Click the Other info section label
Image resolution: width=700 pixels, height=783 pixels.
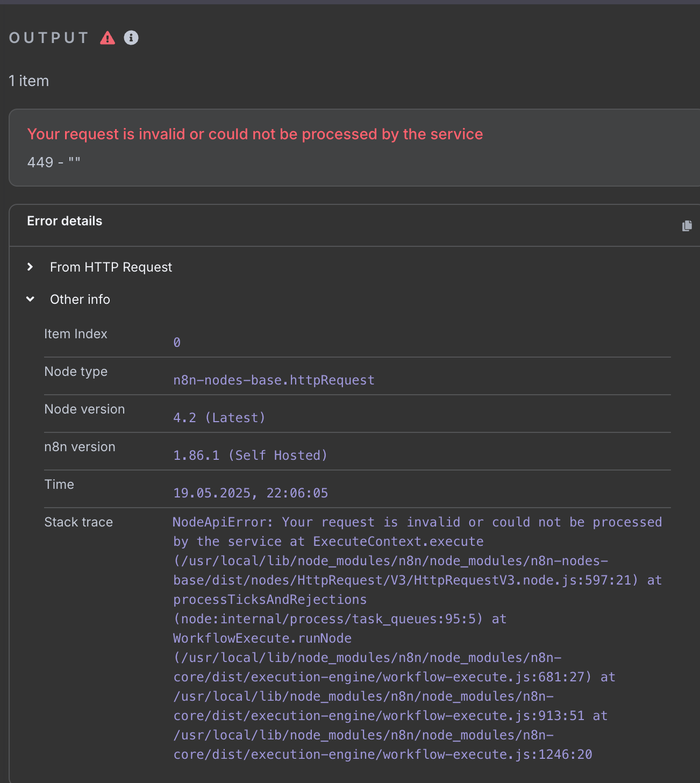[80, 300]
